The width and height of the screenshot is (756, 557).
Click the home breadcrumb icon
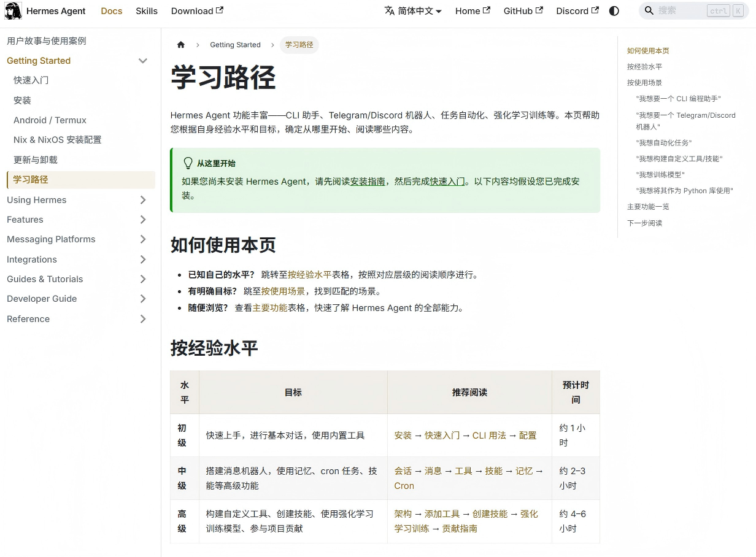click(x=180, y=45)
